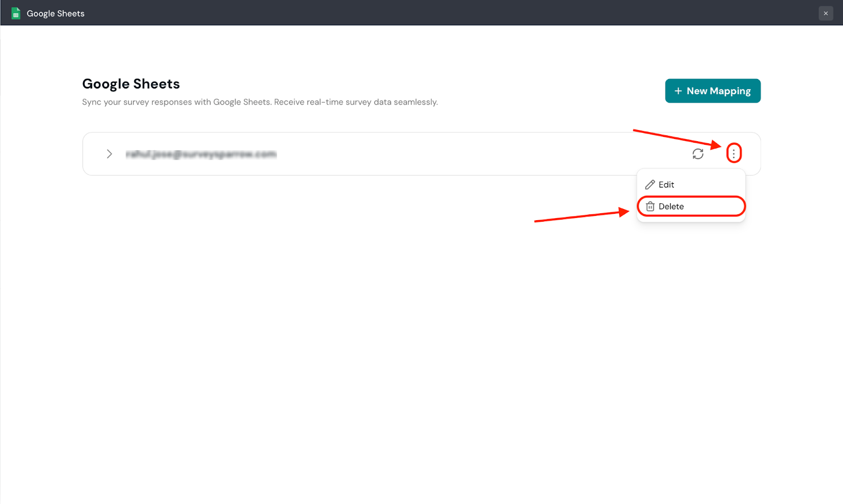Click the Google Sheets title bar label
The height and width of the screenshot is (504, 843).
click(x=55, y=14)
